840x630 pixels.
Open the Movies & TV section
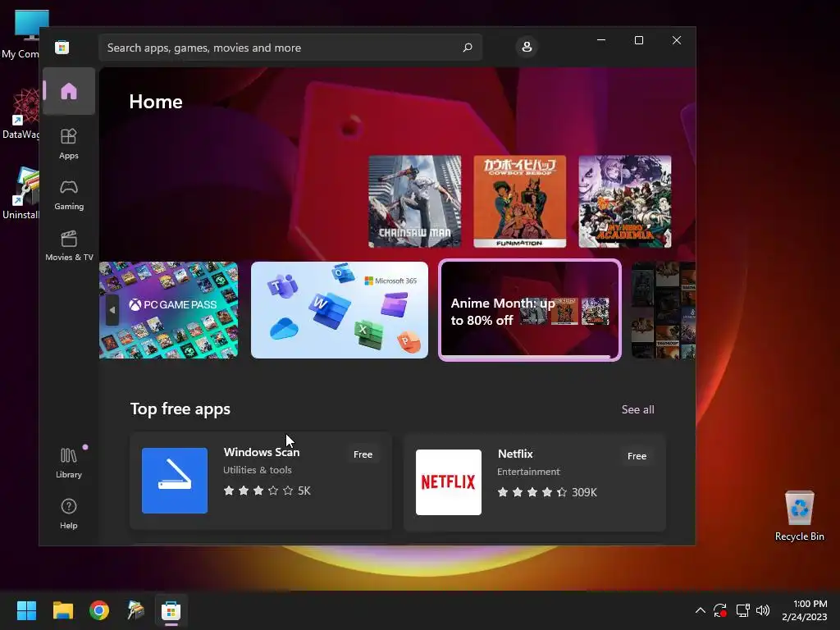[69, 245]
